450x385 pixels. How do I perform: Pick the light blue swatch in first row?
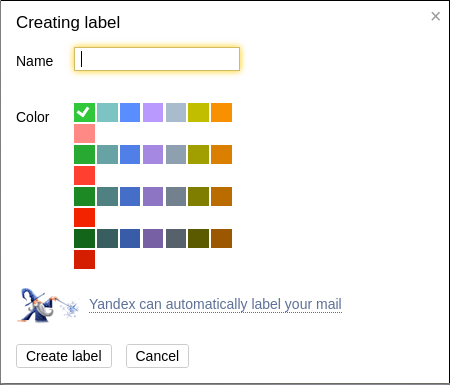130,112
